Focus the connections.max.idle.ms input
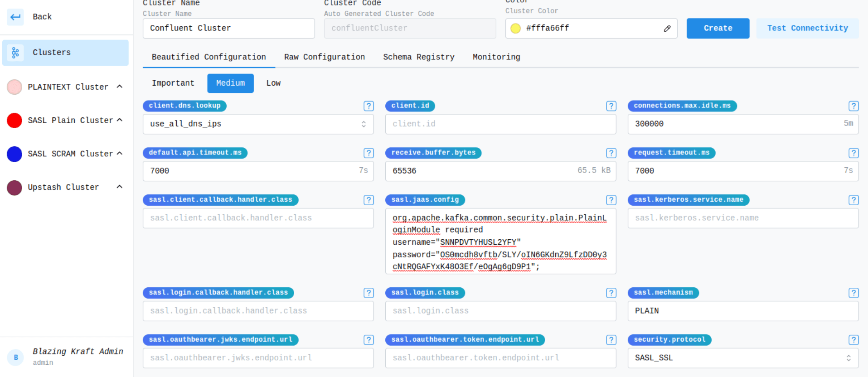The image size is (868, 377). [x=743, y=124]
